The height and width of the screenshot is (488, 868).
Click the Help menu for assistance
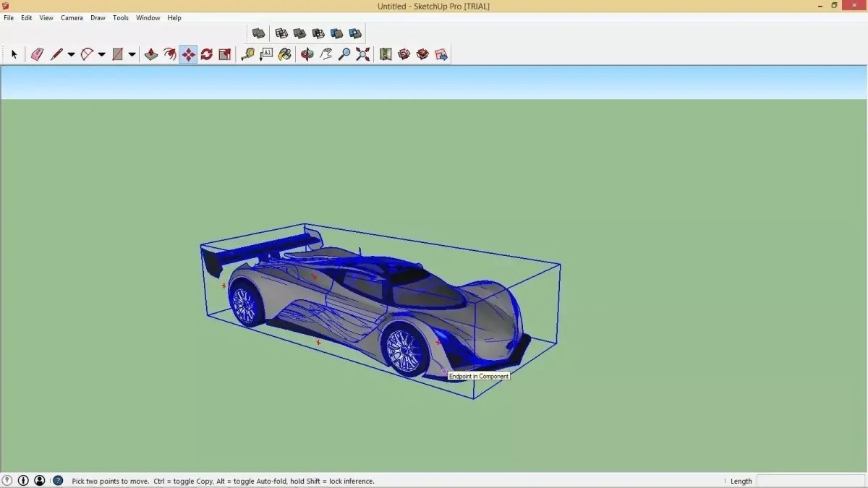tap(174, 17)
